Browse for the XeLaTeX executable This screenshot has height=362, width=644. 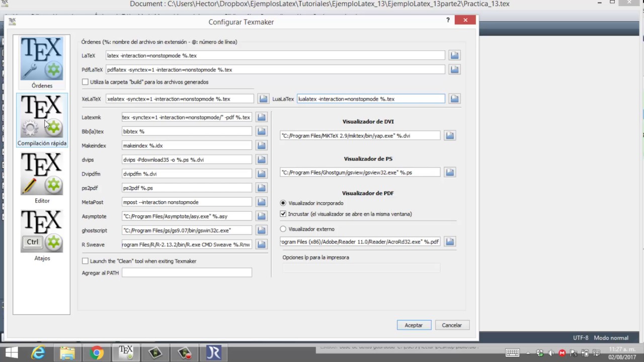click(263, 99)
